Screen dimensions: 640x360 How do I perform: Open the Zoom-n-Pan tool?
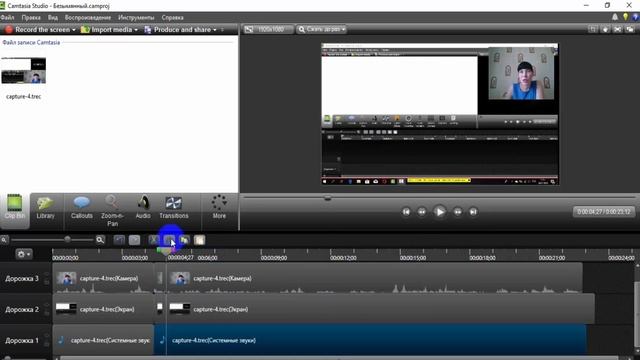click(x=112, y=211)
